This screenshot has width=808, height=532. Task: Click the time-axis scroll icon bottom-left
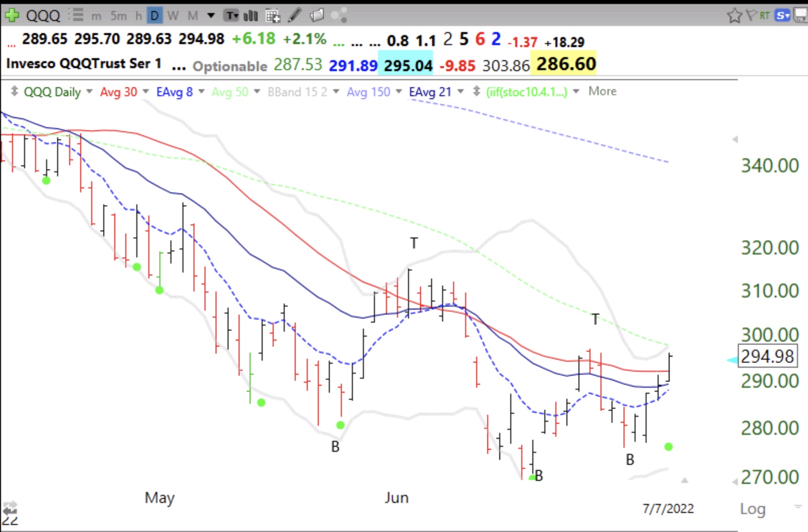10,507
